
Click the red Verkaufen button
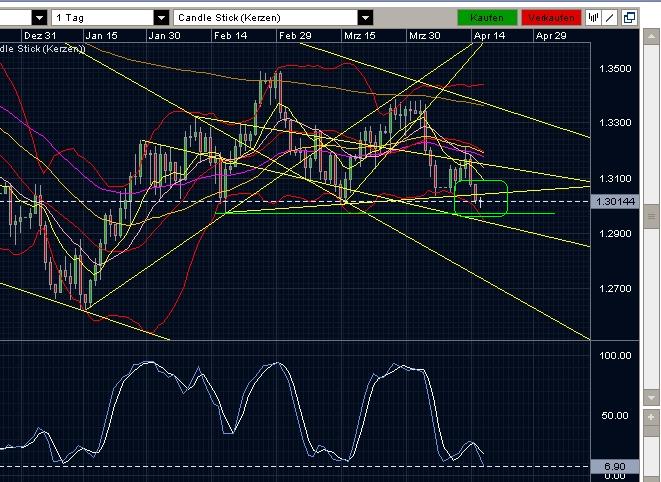(551, 18)
